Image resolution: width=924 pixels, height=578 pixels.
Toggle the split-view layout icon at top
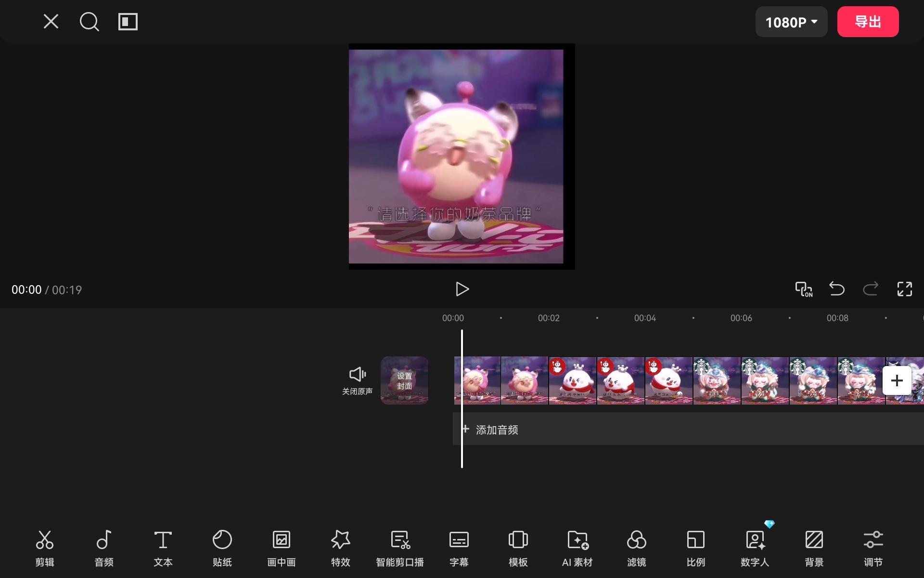128,22
